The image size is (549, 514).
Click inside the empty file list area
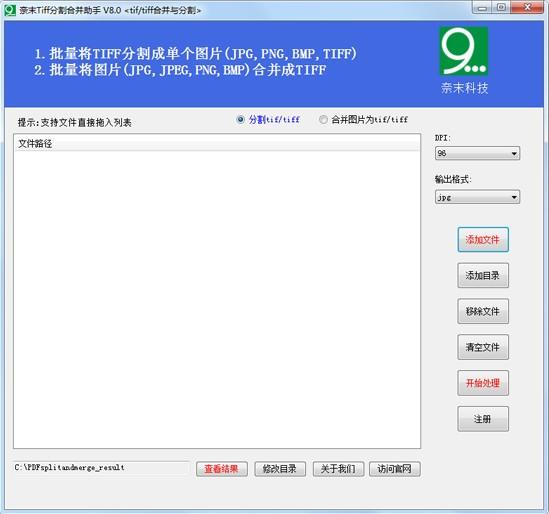pos(217,299)
